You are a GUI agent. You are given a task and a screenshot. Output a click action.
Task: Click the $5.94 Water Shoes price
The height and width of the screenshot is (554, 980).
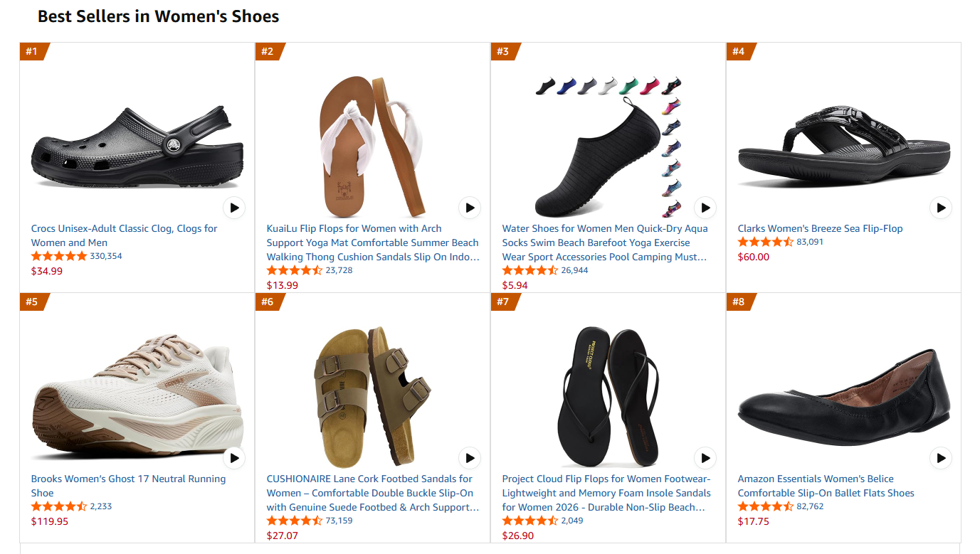pyautogui.click(x=515, y=285)
